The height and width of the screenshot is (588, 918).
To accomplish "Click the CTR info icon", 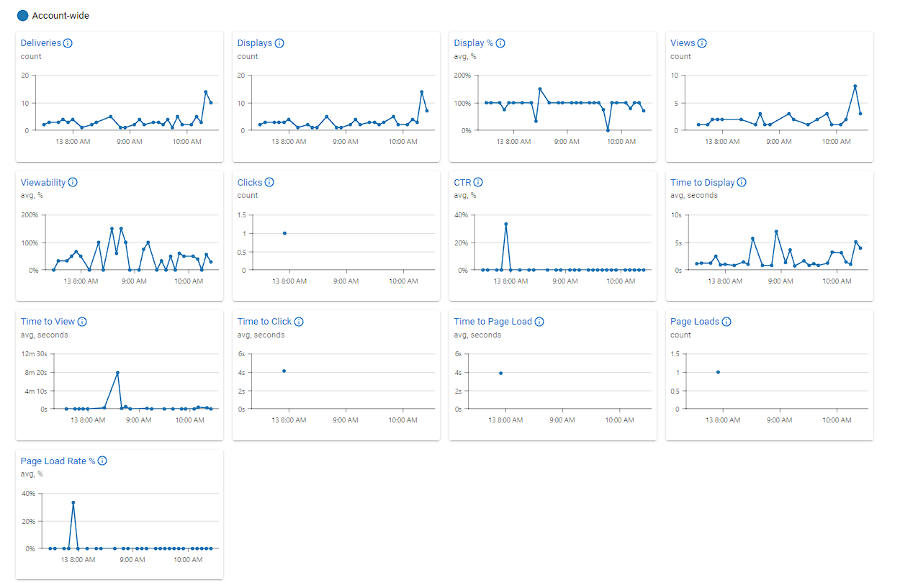I will coord(478,182).
